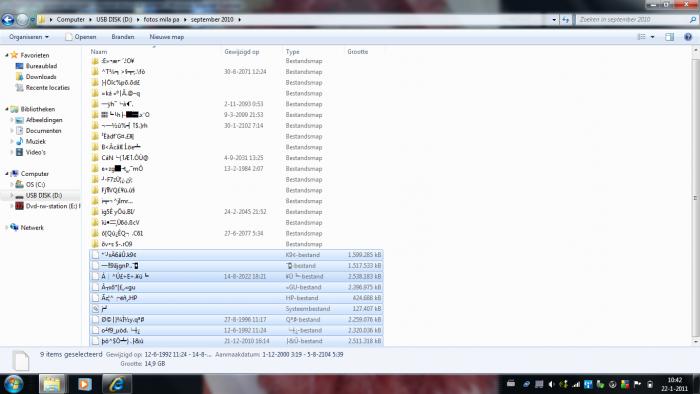Select the file modified 14-8-2022 18:21
700x394 pixels.
point(236,277)
